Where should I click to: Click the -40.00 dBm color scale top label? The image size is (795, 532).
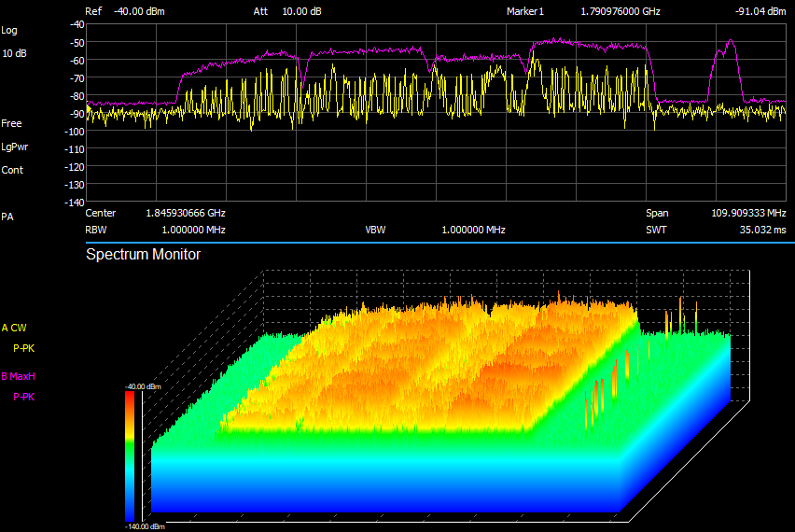(143, 386)
